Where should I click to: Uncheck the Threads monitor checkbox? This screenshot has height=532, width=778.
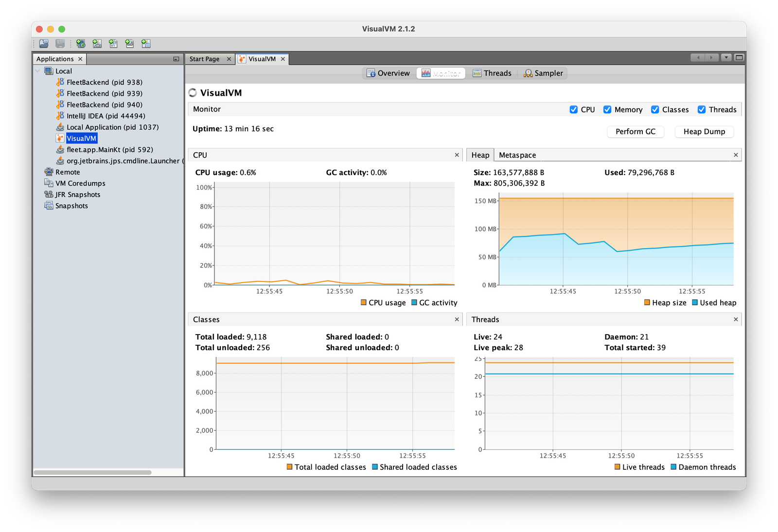click(702, 109)
